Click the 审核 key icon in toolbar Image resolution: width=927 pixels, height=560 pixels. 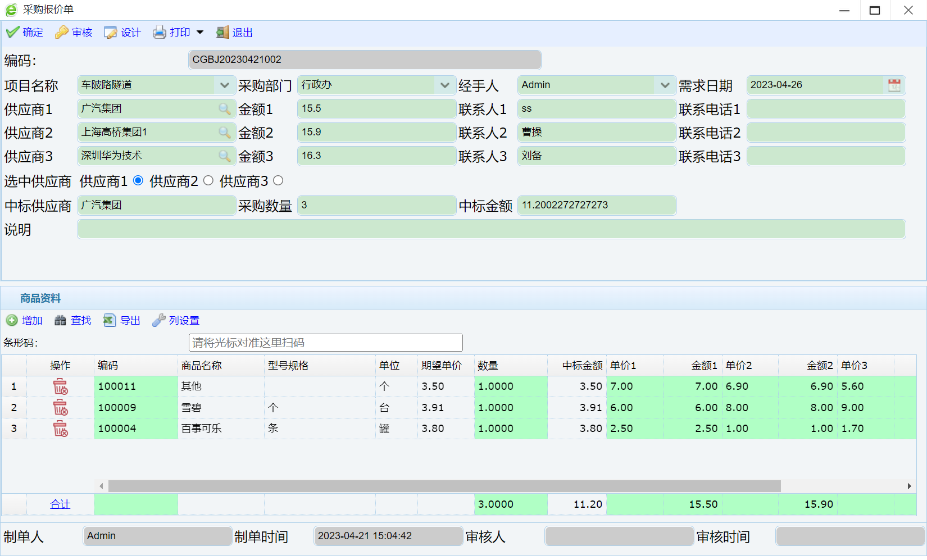[x=61, y=33]
